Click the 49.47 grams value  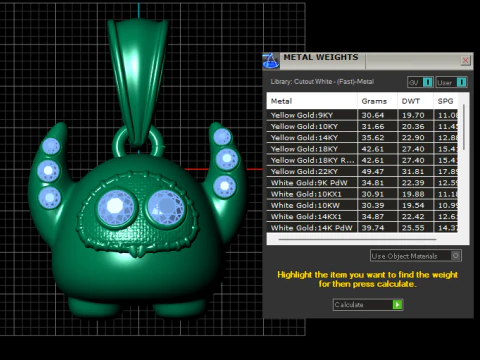point(373,172)
